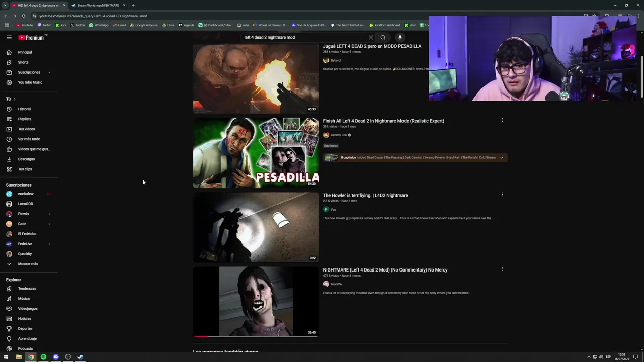The height and width of the screenshot is (362, 644).
Task: Show hidden system tray icons
Action: [589, 357]
